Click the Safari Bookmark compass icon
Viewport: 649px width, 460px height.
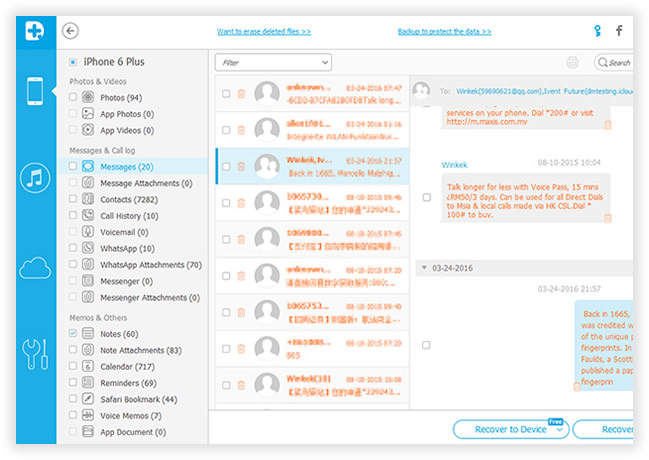tap(88, 399)
